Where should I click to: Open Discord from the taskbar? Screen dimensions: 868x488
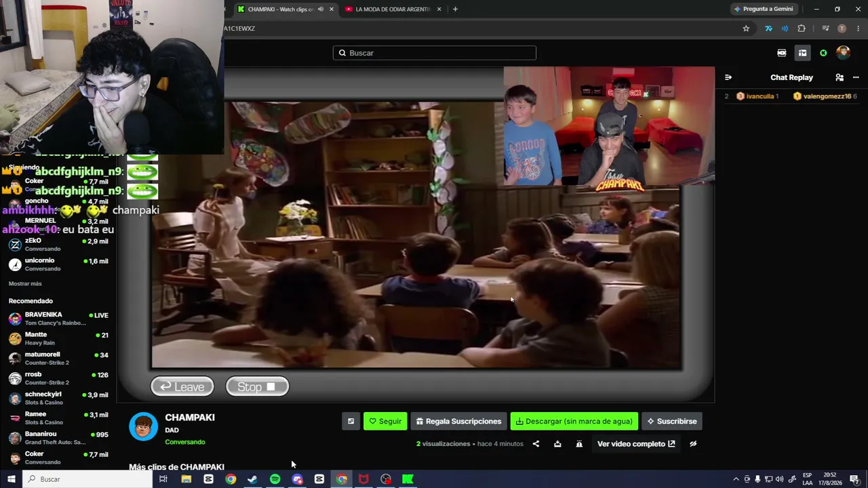pos(297,479)
